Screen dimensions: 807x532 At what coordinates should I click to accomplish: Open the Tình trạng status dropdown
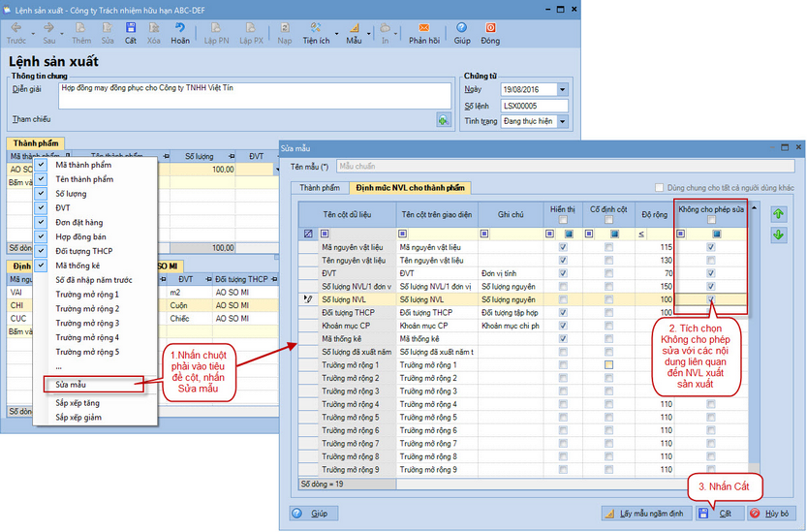[562, 121]
